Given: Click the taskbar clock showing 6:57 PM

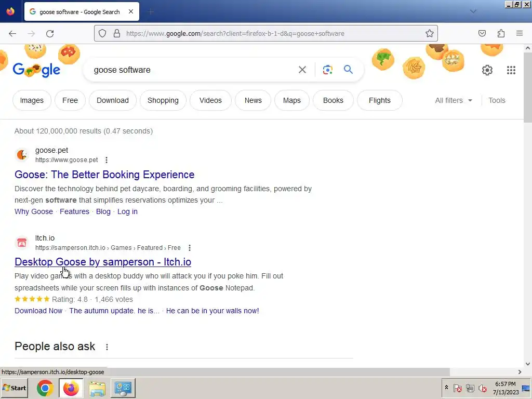Looking at the screenshot, I should click(506, 388).
